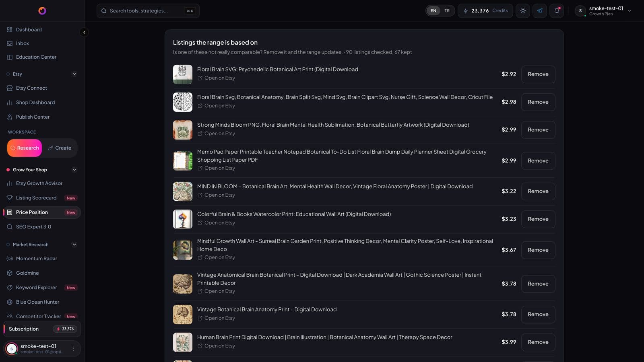
Task: Click the $3.67 price of Mindful Growth Wall Art
Action: click(509, 250)
